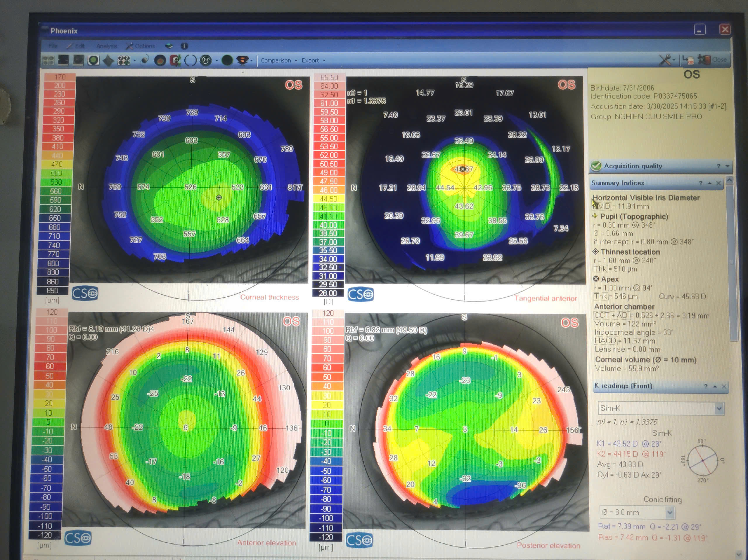
Task: Click the first dark image toolbar icon
Action: click(x=64, y=61)
